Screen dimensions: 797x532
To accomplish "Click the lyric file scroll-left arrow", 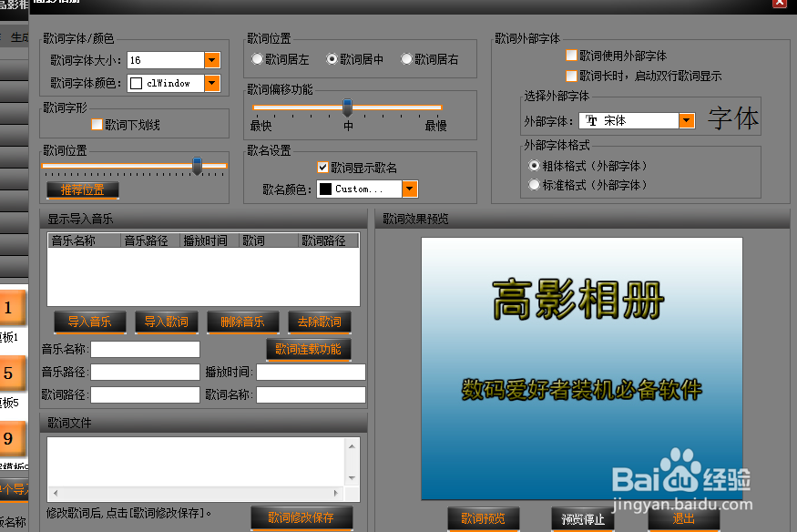I will pos(56,493).
